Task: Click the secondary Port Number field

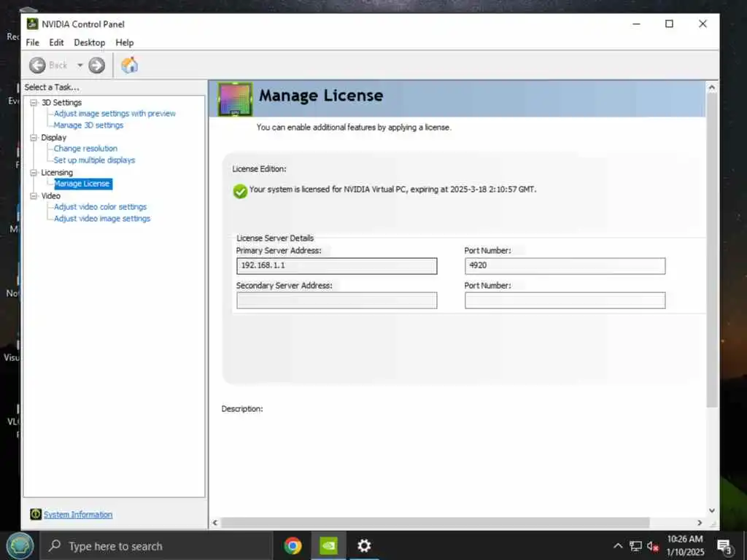Action: 565,300
